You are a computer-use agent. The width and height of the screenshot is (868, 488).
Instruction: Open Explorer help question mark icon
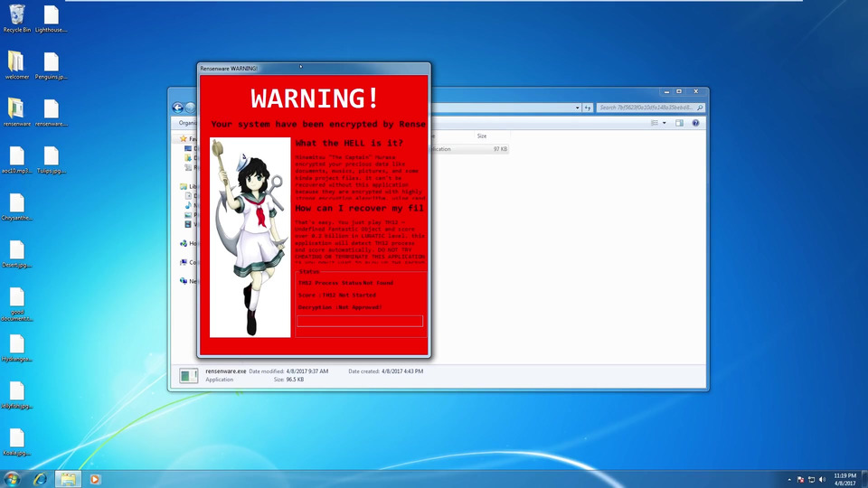[695, 123]
